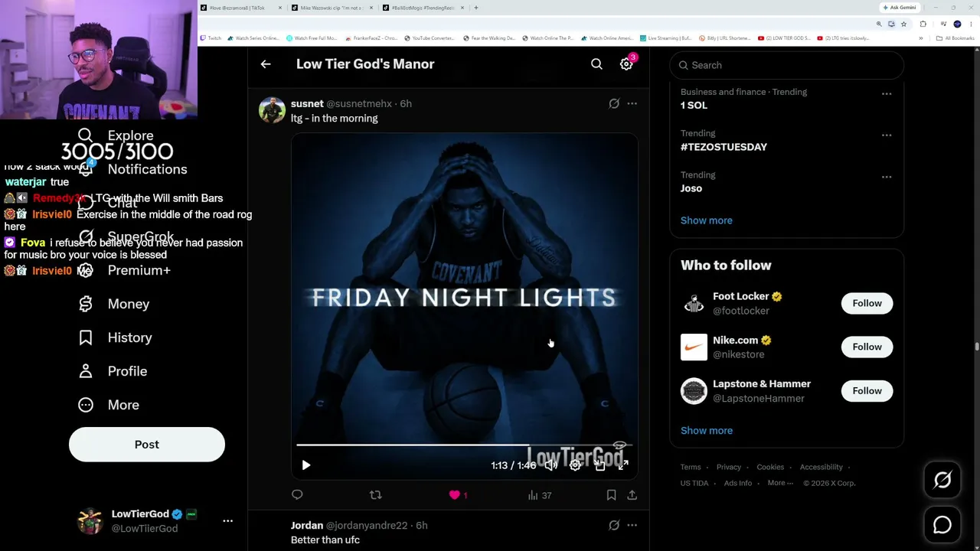Image resolution: width=980 pixels, height=551 pixels.
Task: Reply to susnet's post
Action: pos(297,495)
